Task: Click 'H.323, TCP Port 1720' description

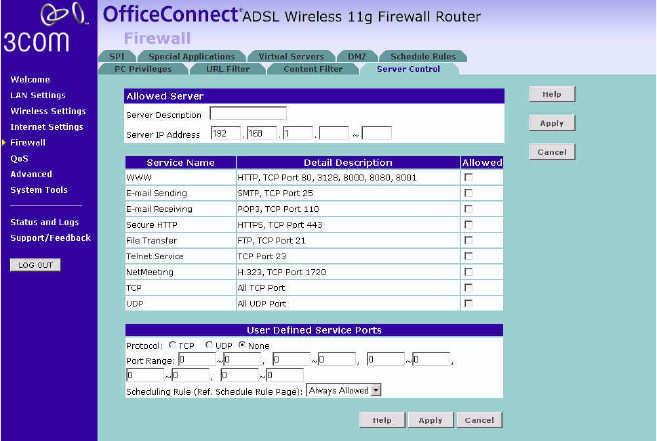Action: click(282, 272)
